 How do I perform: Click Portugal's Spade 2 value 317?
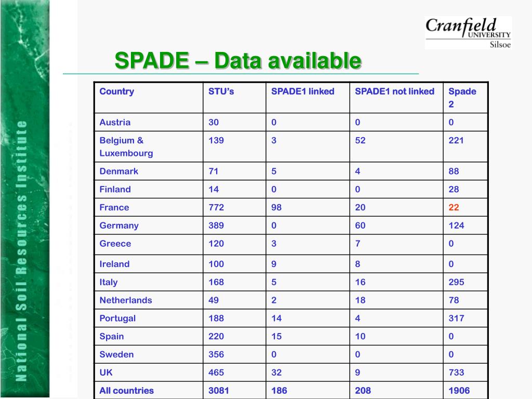(x=456, y=318)
